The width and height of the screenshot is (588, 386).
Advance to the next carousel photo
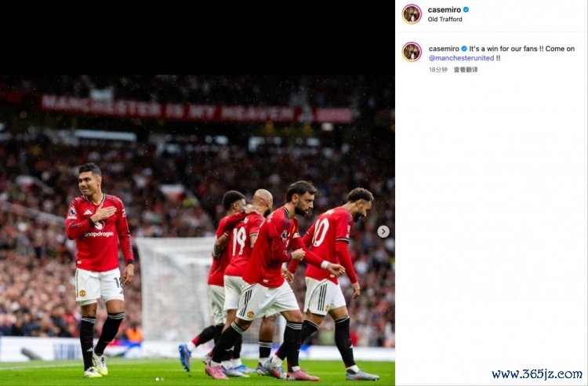[x=383, y=231]
